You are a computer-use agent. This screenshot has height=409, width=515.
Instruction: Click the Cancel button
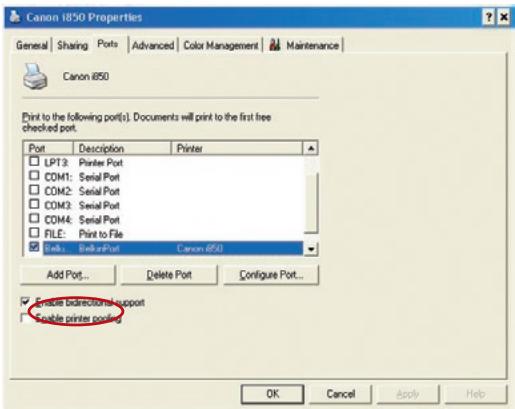(341, 394)
